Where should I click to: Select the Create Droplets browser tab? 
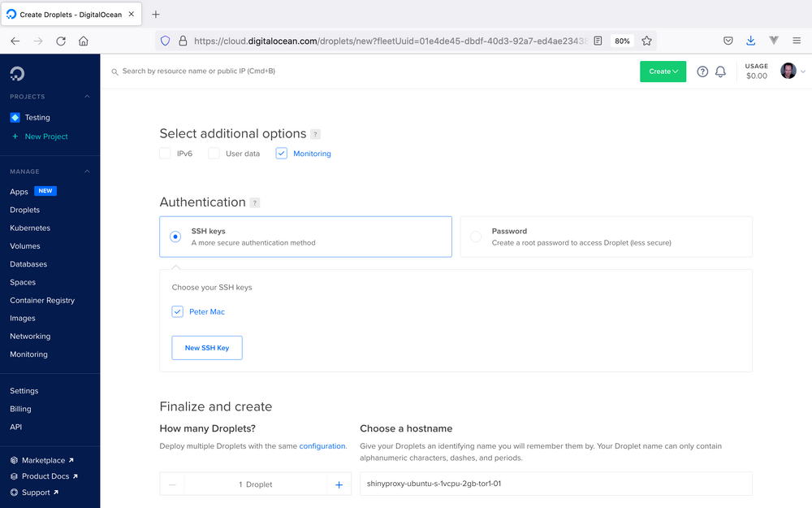(x=69, y=14)
